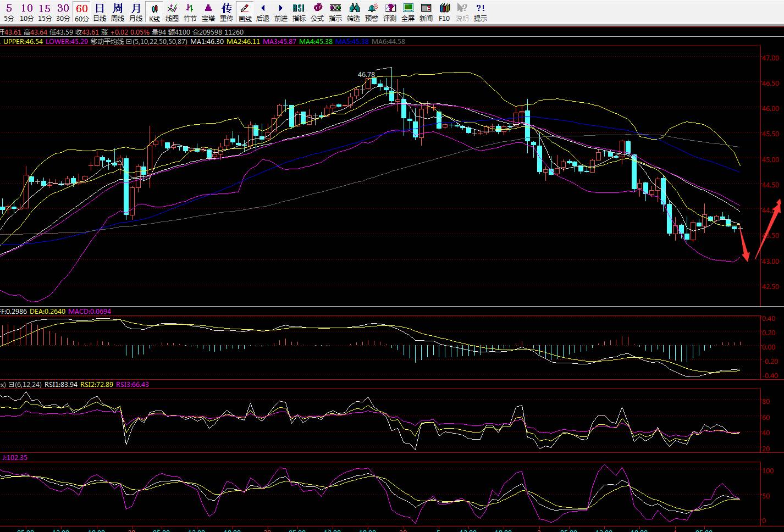This screenshot has height=532, width=784.
Task: Switch chart to K线 candlestick view
Action: coord(154,12)
